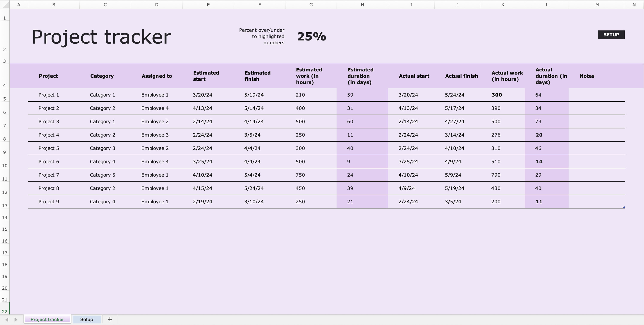The height and width of the screenshot is (325, 644).
Task: Select column M header
Action: click(597, 5)
